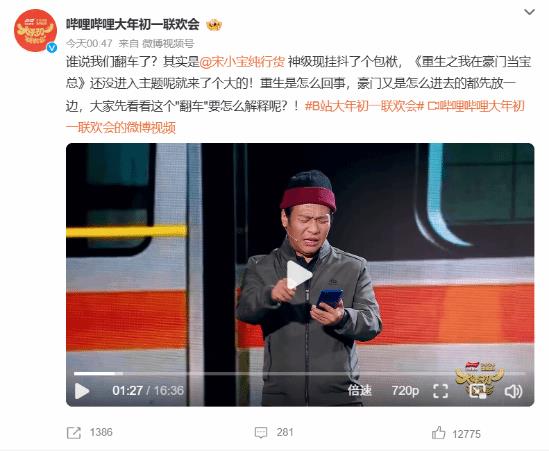Toggle play from the control bar
Viewport: 549px width, 451px height.
(82, 391)
